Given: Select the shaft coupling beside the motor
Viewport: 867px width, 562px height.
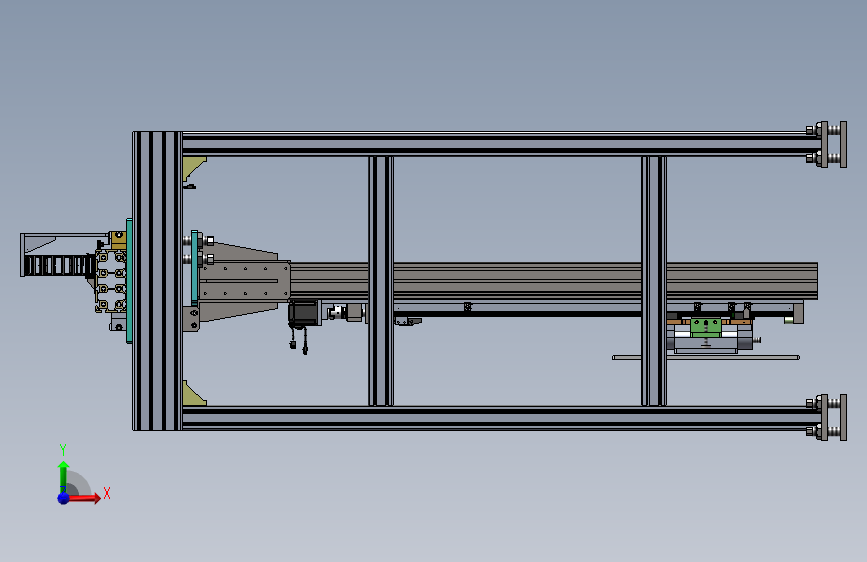Looking at the screenshot, I should coord(335,313).
